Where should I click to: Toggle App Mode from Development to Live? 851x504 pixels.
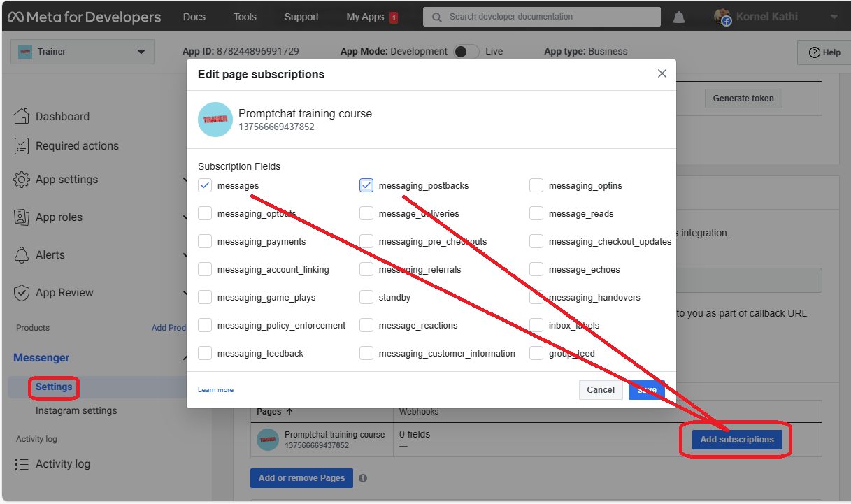pos(466,51)
